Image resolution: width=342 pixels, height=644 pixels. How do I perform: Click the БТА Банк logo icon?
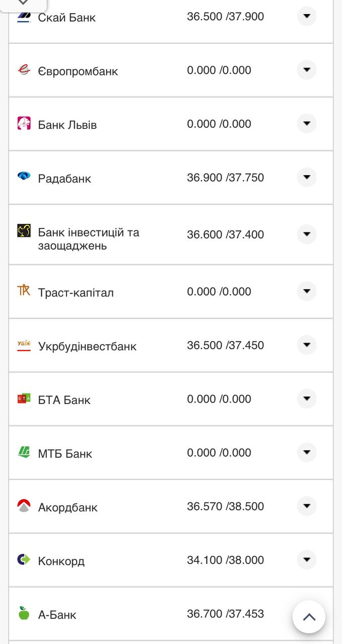tap(24, 399)
